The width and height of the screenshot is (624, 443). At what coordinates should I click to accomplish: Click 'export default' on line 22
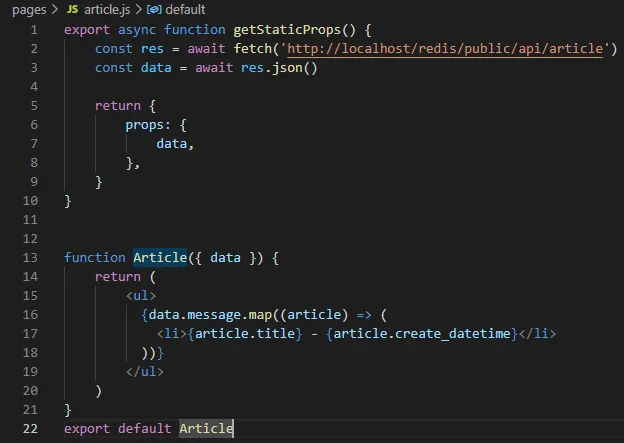(117, 429)
